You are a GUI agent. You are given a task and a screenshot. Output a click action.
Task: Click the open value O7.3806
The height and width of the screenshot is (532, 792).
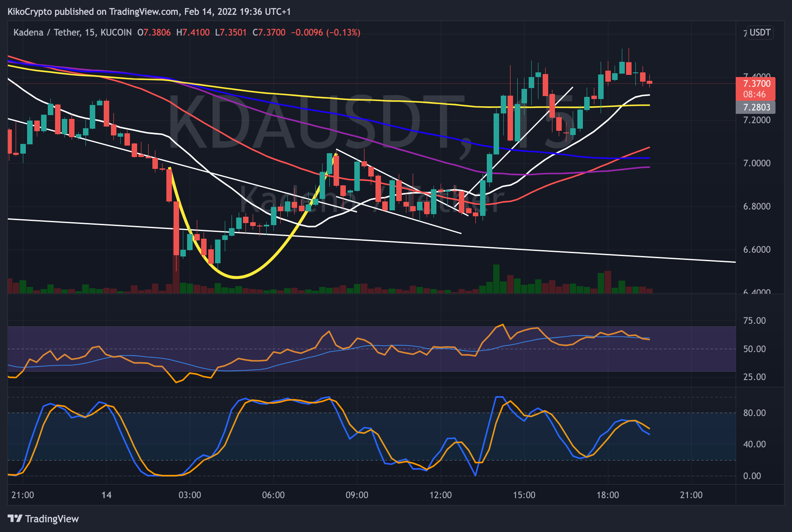click(154, 33)
